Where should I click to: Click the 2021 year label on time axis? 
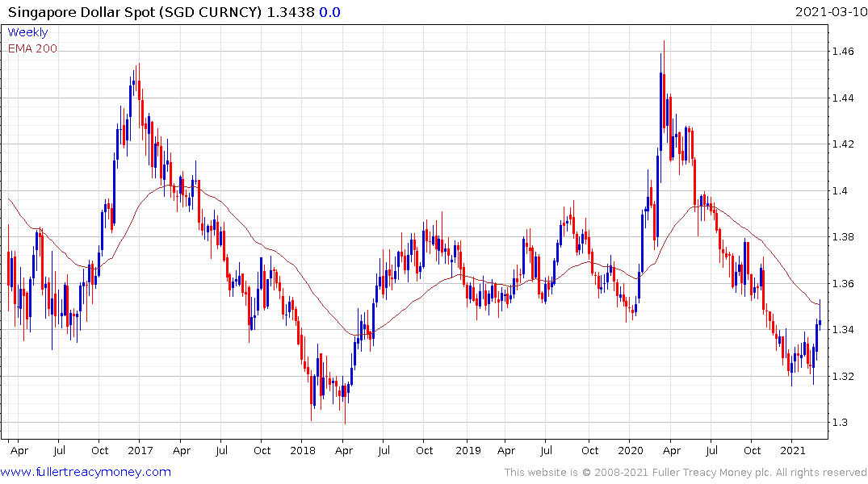pyautogui.click(x=793, y=450)
